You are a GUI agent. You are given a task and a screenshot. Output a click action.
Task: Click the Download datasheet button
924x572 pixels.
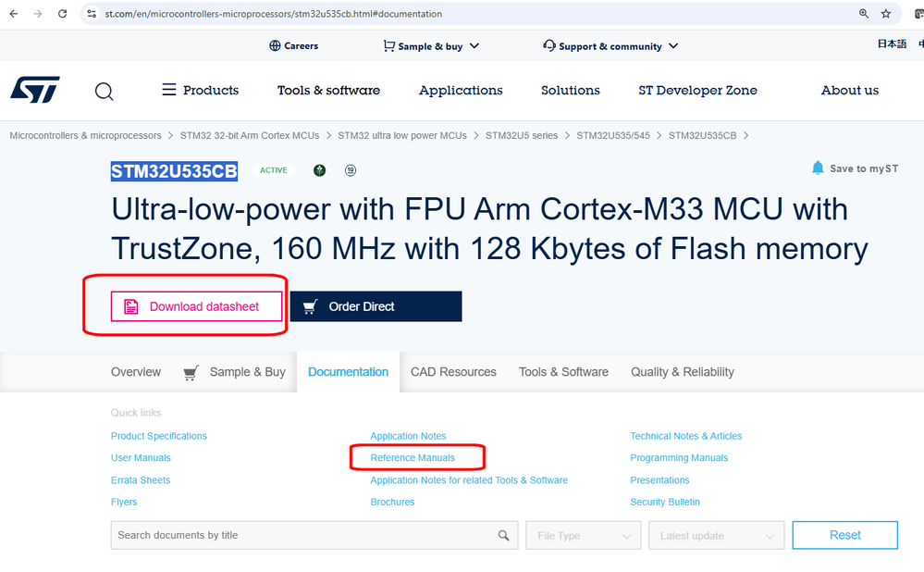[x=196, y=306]
